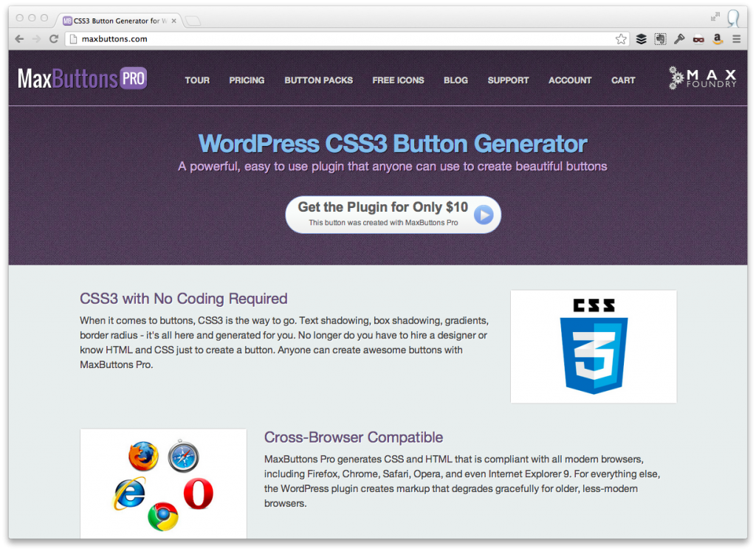Close the CSS3 Button Generator tab
Image resolution: width=756 pixels, height=551 pixels.
[x=174, y=21]
